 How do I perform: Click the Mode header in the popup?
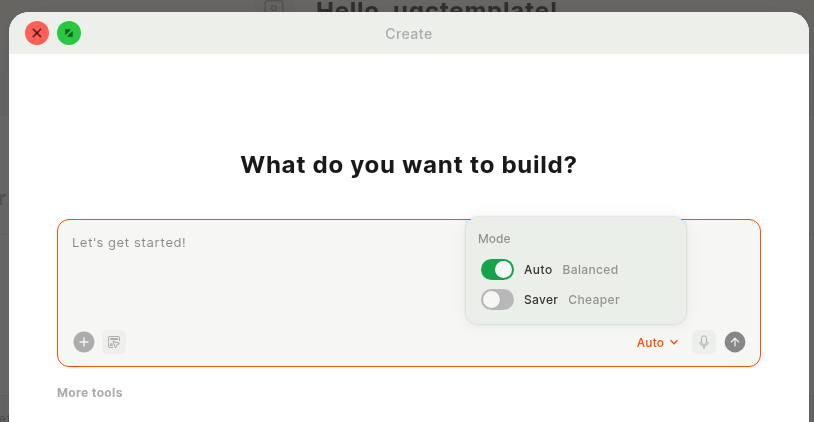pos(494,239)
